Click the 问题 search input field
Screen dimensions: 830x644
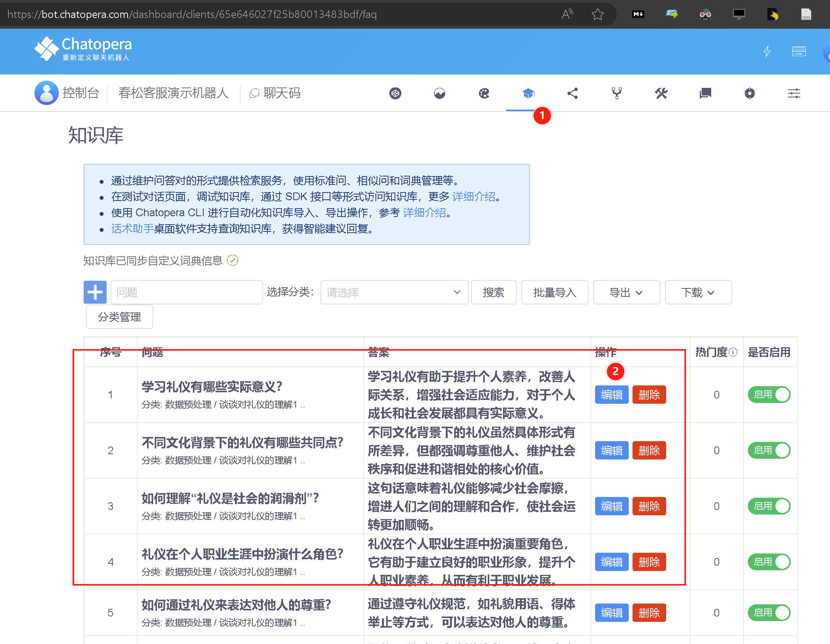tap(186, 292)
